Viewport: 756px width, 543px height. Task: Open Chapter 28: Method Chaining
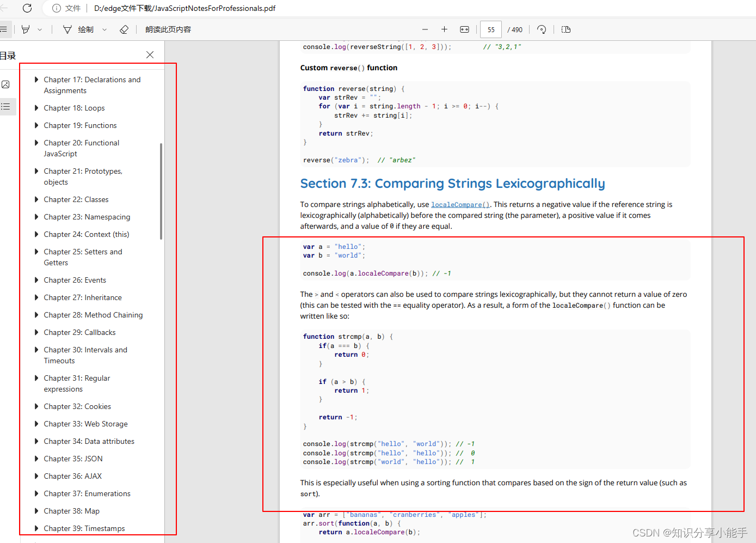point(93,315)
